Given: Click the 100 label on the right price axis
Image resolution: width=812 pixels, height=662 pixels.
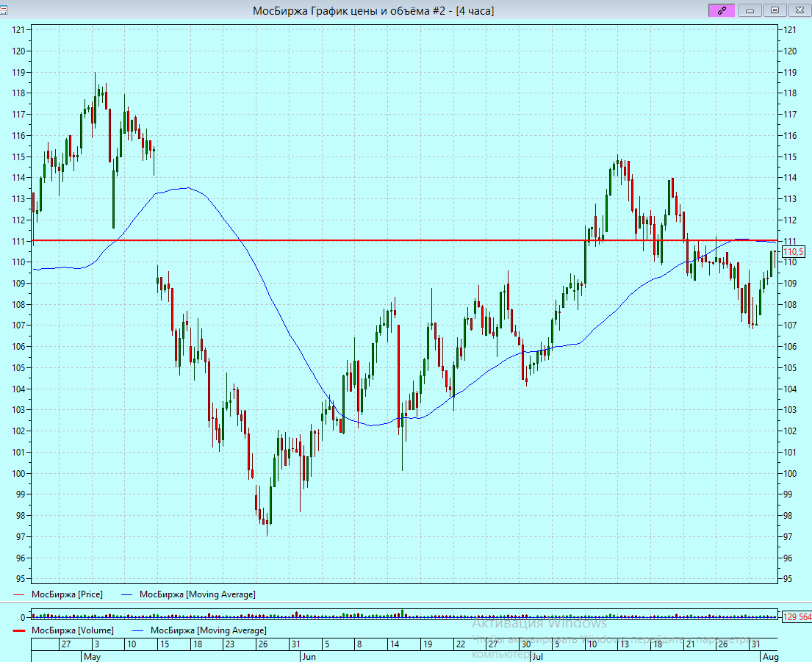Looking at the screenshot, I should click(790, 474).
